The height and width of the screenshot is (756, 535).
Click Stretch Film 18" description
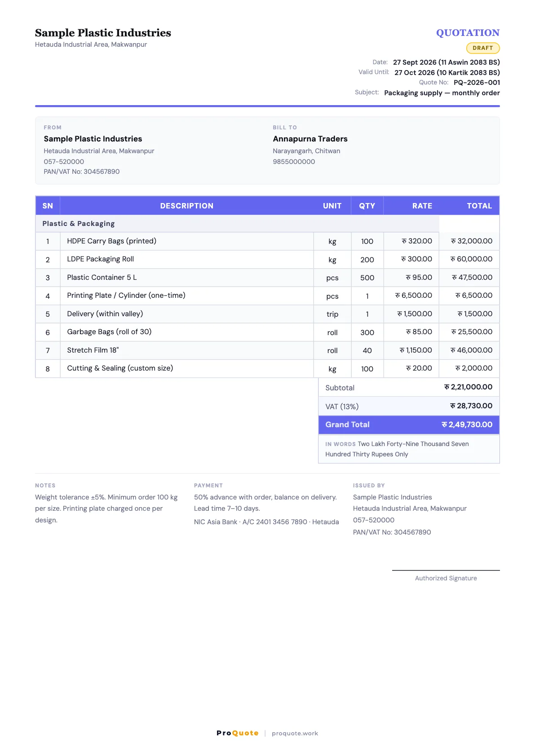click(93, 350)
